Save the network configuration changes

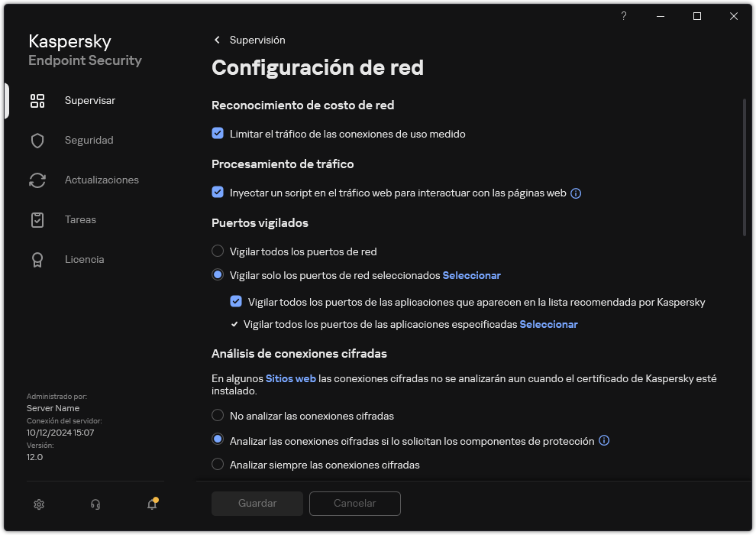[257, 503]
